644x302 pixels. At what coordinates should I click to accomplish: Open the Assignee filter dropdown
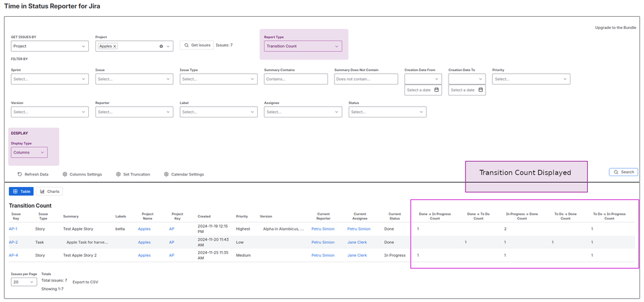(x=303, y=112)
